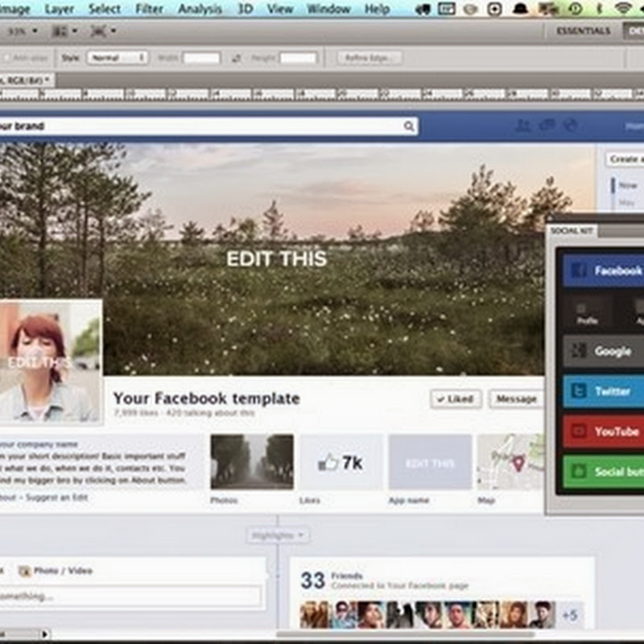Click the Wi-Fi icon in the macOS menu bar

623,7
